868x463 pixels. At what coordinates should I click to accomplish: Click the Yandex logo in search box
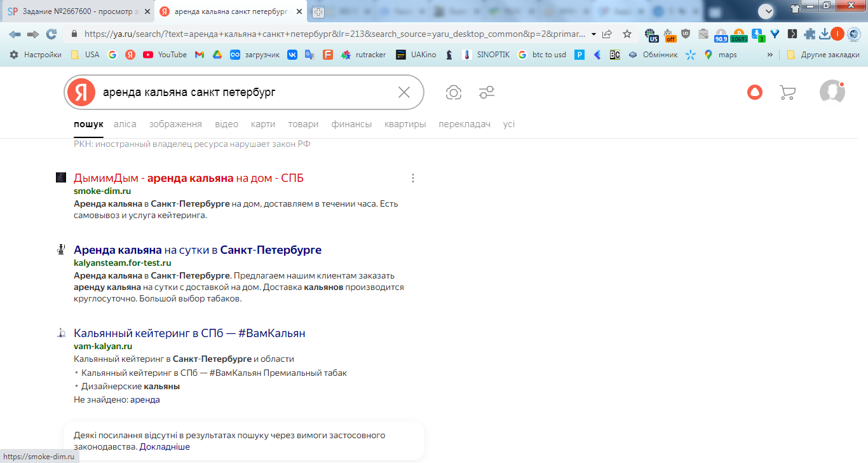[81, 92]
